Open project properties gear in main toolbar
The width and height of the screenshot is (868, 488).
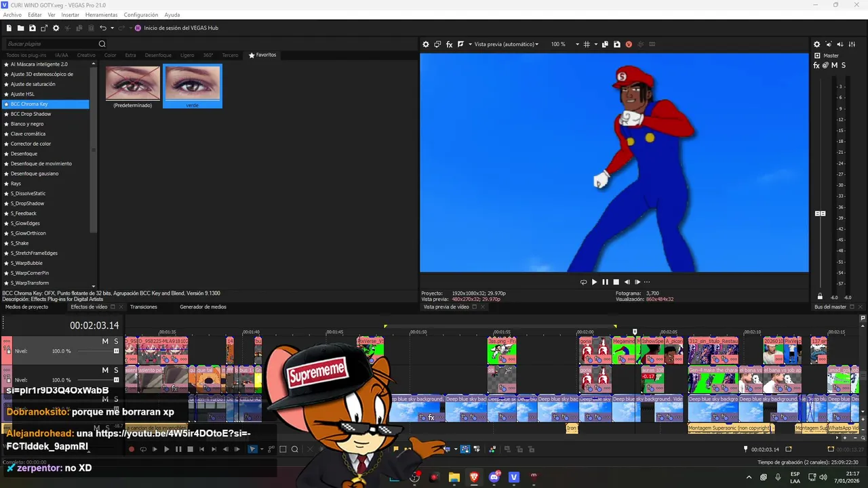tap(56, 28)
